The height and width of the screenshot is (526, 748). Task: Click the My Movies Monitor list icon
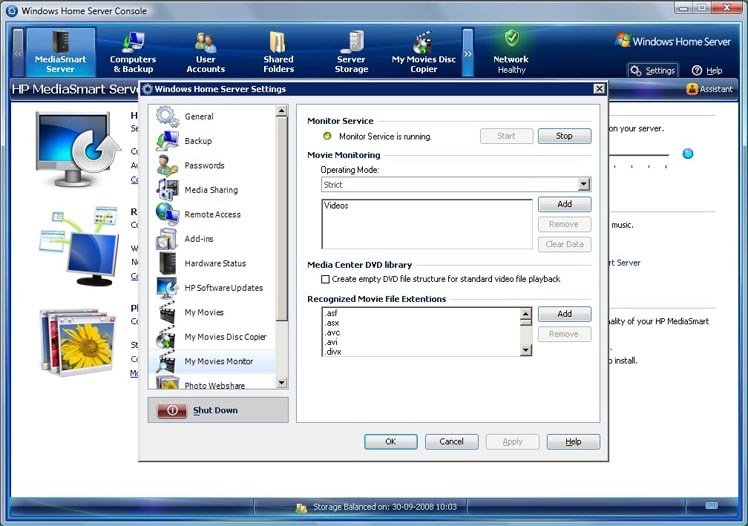pos(167,361)
